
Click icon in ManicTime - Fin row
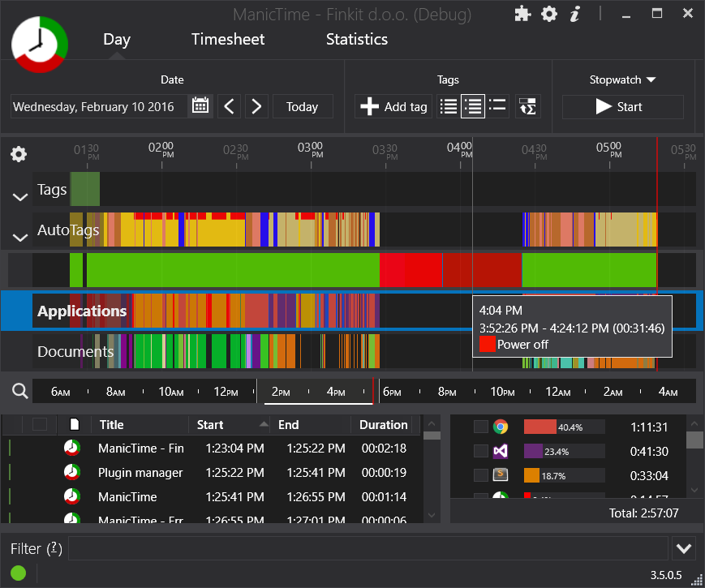coord(72,449)
